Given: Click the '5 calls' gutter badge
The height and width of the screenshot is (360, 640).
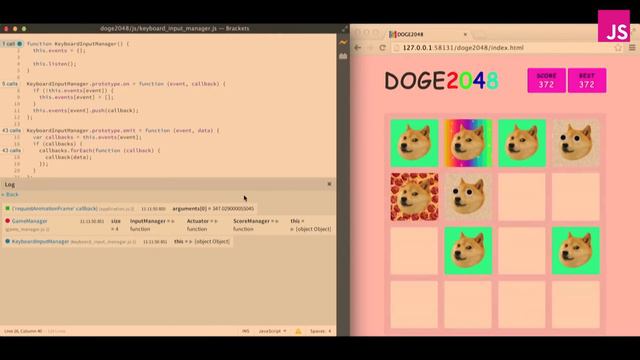Looking at the screenshot, I should pos(10,84).
